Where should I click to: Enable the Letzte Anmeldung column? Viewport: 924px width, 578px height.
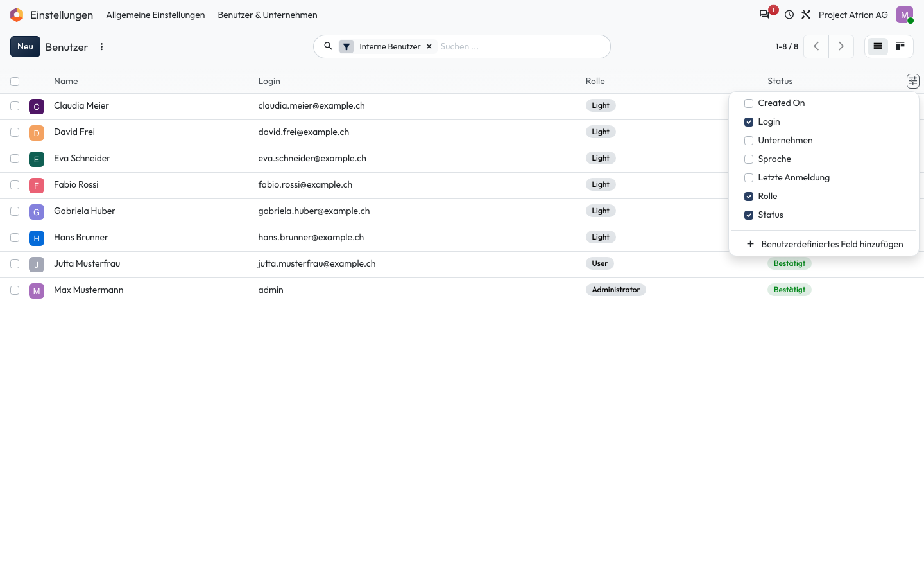click(x=749, y=178)
